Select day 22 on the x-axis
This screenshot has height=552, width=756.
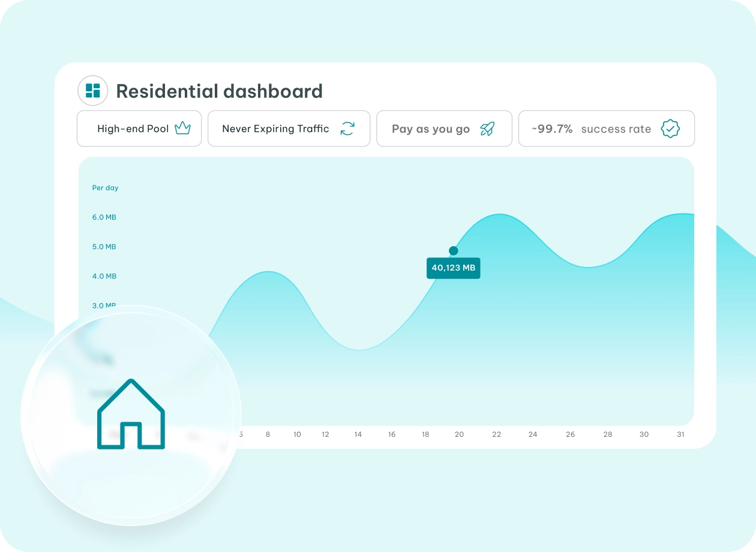496,434
